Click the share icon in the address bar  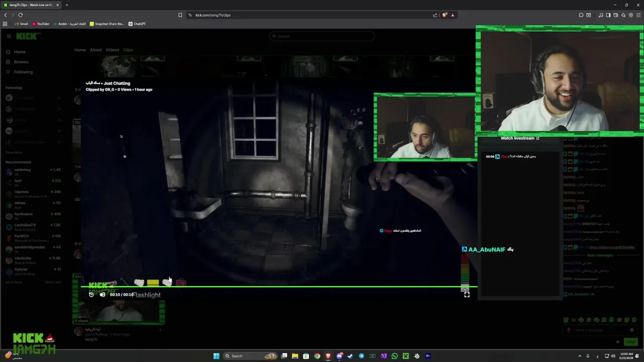[435, 15]
